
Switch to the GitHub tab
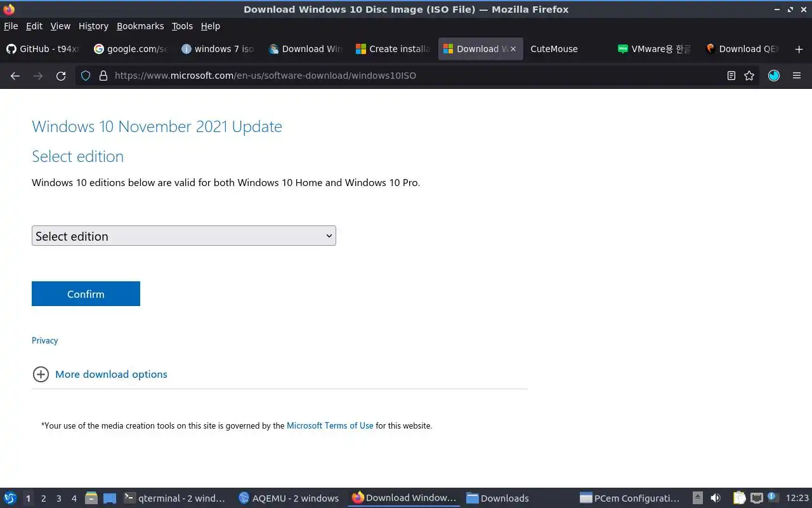(43, 49)
